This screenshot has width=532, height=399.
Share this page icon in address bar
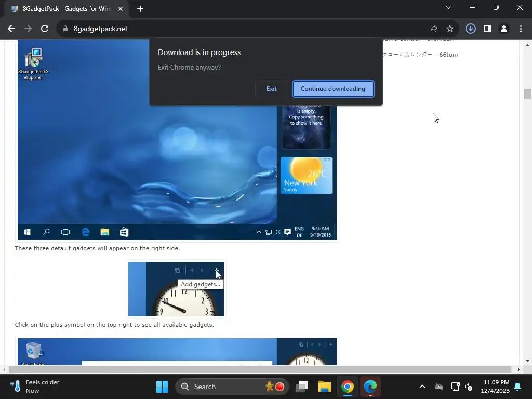433,29
